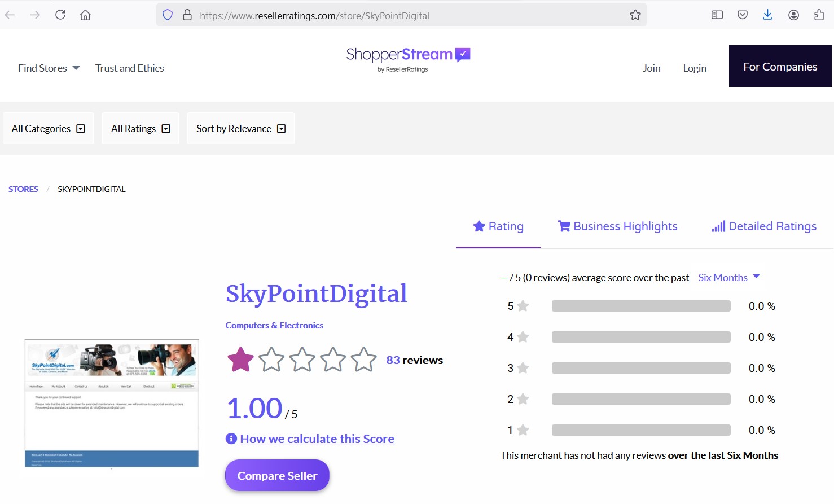Viewport: 834px width, 504px height.
Task: Go back with the browser back arrow
Action: point(10,15)
